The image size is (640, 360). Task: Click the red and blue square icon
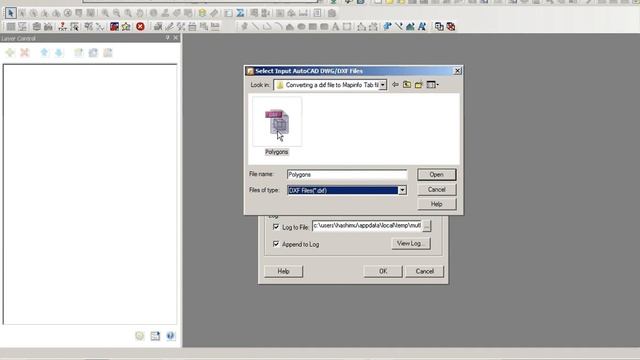[x=114, y=27]
